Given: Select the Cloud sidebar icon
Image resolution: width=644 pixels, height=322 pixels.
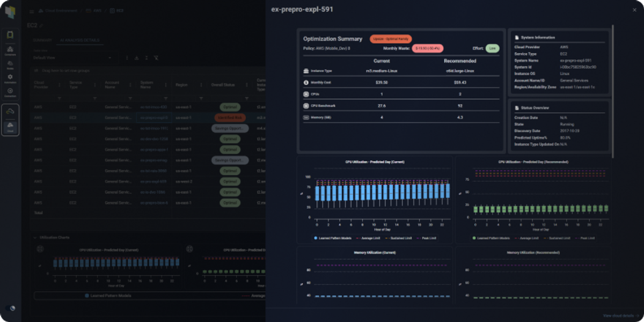Looking at the screenshot, I should point(10,127).
